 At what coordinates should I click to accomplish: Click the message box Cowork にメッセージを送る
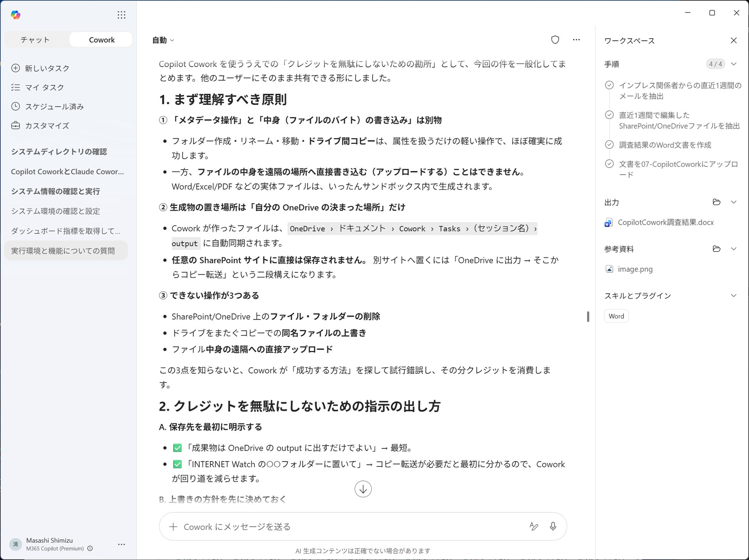click(x=363, y=526)
